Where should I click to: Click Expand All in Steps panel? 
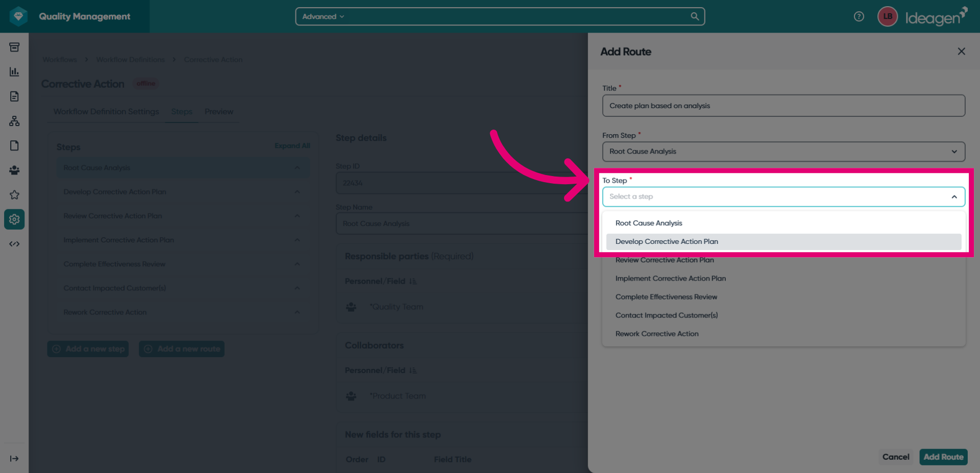click(292, 145)
